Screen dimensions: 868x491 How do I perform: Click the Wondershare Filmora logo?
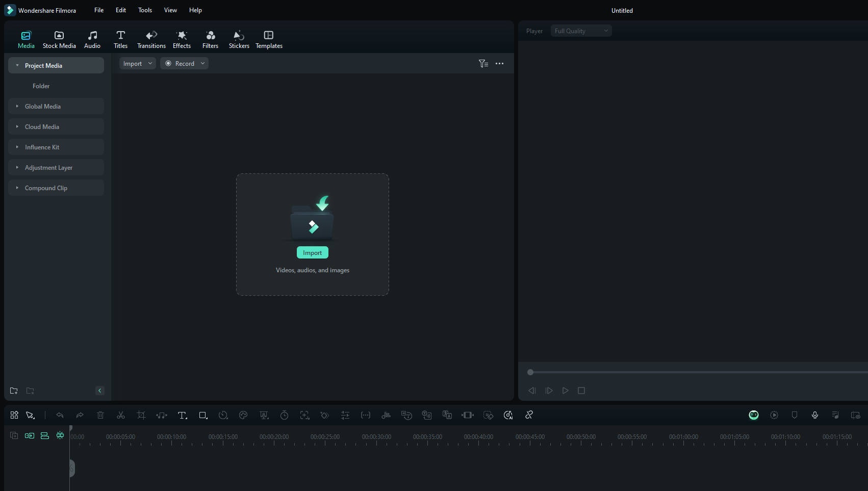(10, 10)
